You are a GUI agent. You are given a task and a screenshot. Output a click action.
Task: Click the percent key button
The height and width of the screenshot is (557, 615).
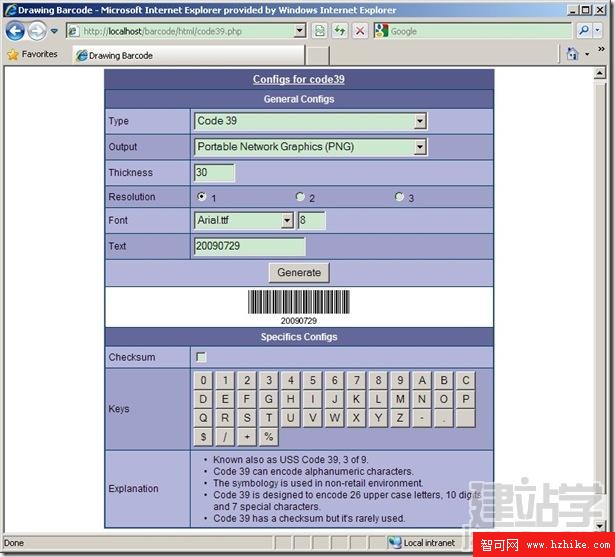coord(269,437)
